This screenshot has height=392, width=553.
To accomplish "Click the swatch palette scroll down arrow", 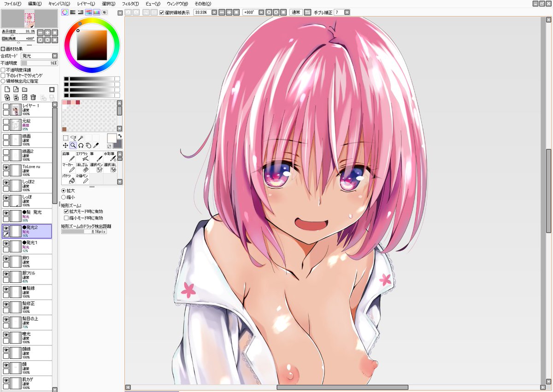I will click(120, 129).
